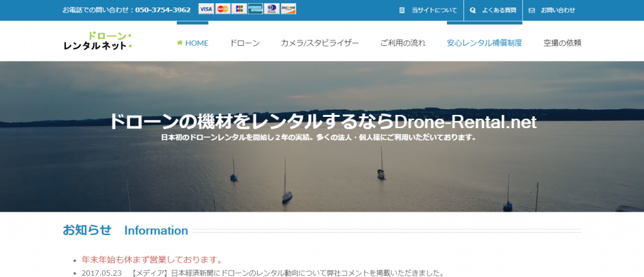Click the American Express card icon

[x=255, y=9]
